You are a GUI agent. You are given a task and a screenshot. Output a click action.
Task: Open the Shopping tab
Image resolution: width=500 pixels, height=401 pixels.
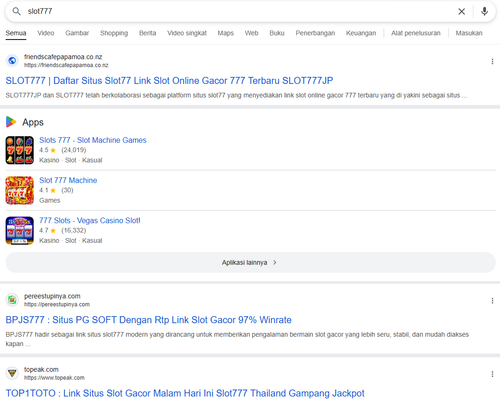click(114, 33)
